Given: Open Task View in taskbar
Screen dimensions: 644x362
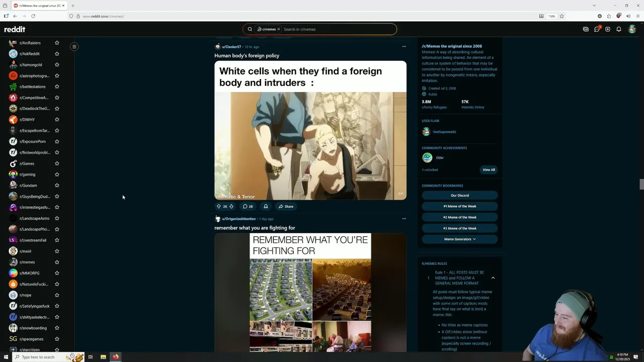Looking at the screenshot, I should tap(91, 357).
